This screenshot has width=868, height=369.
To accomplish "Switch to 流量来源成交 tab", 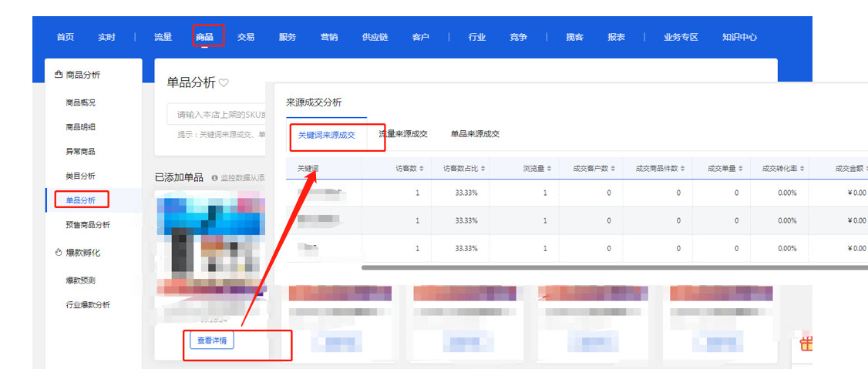I will click(x=402, y=134).
